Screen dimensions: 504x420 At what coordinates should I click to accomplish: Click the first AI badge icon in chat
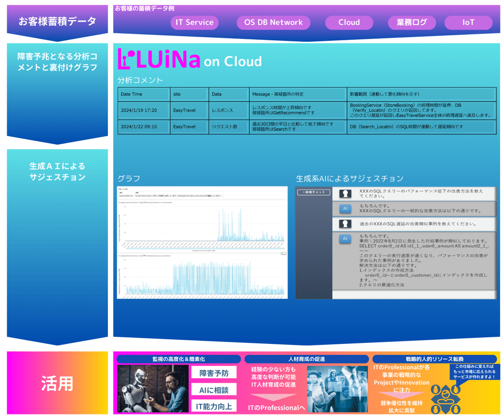coord(345,208)
